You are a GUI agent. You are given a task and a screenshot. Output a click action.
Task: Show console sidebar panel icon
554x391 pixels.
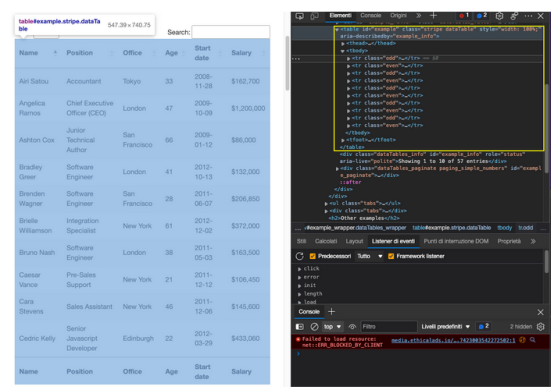[300, 327]
